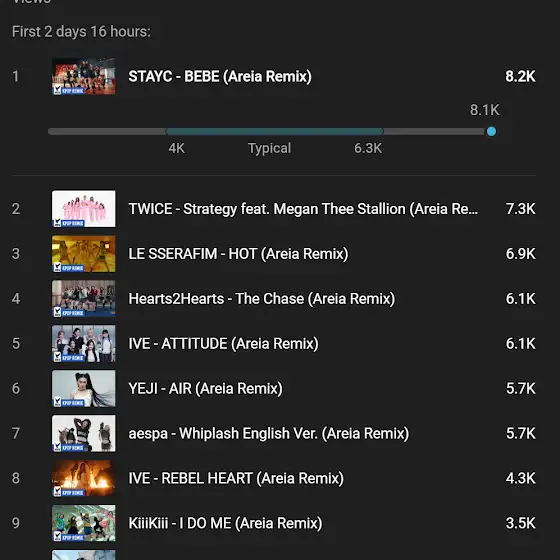Open LE SSERAFIM HOT thumbnail
This screenshot has width=560, height=560.
84,254
